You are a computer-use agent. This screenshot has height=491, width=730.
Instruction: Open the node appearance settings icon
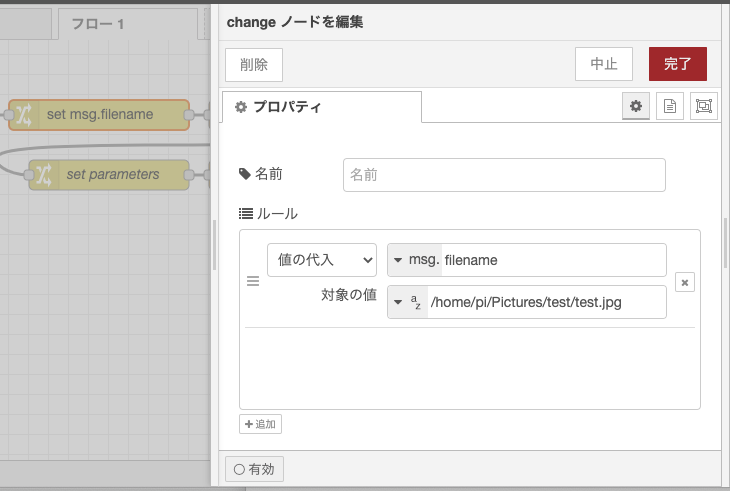pyautogui.click(x=704, y=106)
